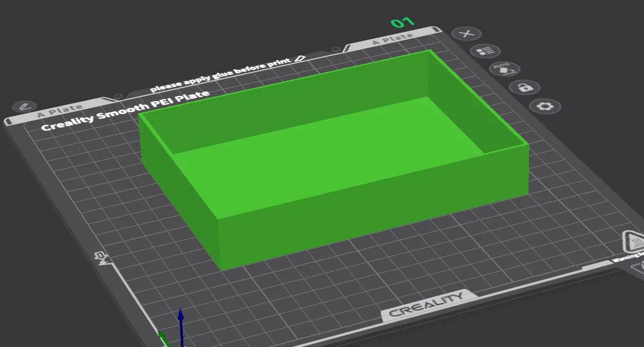This screenshot has width=644, height=347.
Task: Click the Creality Smooth PEI Plate label
Action: [125, 111]
